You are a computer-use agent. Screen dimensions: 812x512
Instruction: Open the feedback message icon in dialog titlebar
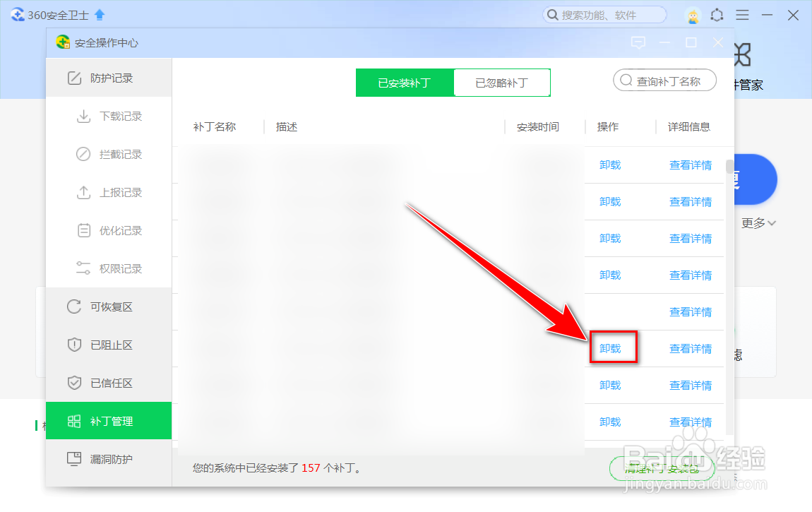[x=638, y=42]
